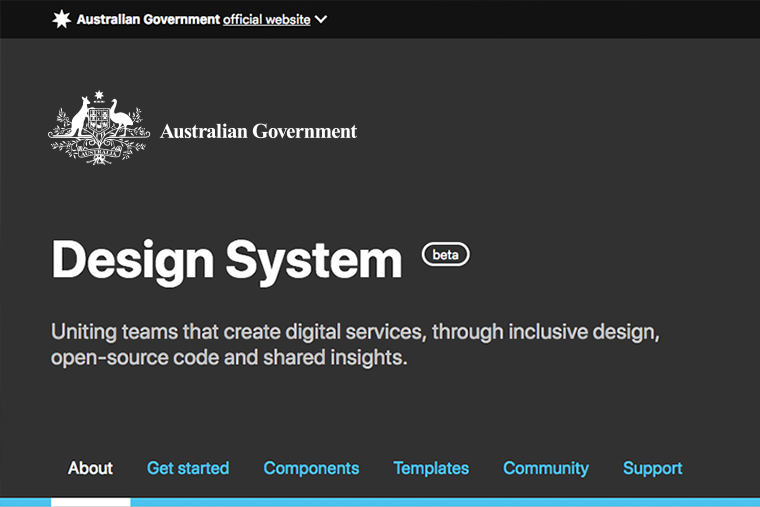Switch to the Templates tab
The image size is (760, 507).
click(431, 468)
